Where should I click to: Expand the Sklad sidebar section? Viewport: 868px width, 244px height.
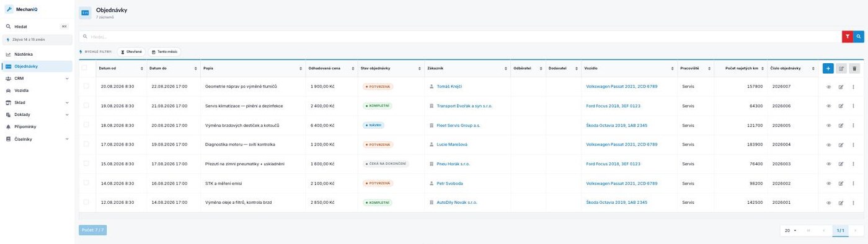coord(37,103)
